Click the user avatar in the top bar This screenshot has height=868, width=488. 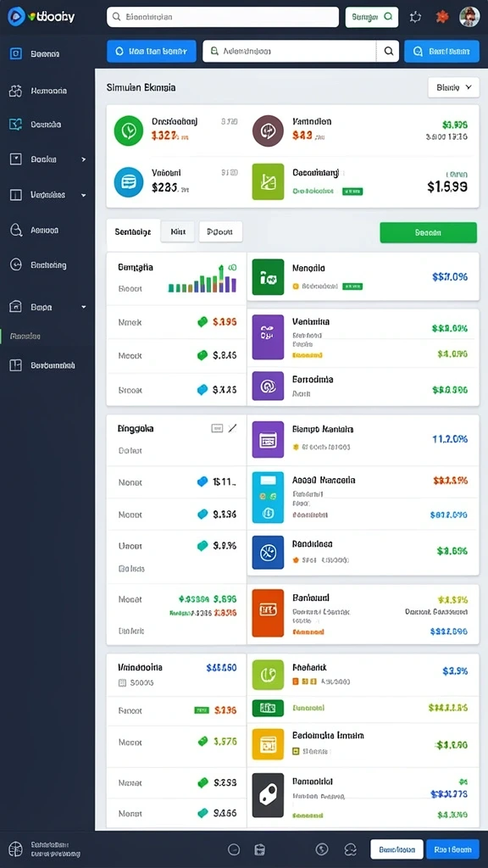(469, 17)
